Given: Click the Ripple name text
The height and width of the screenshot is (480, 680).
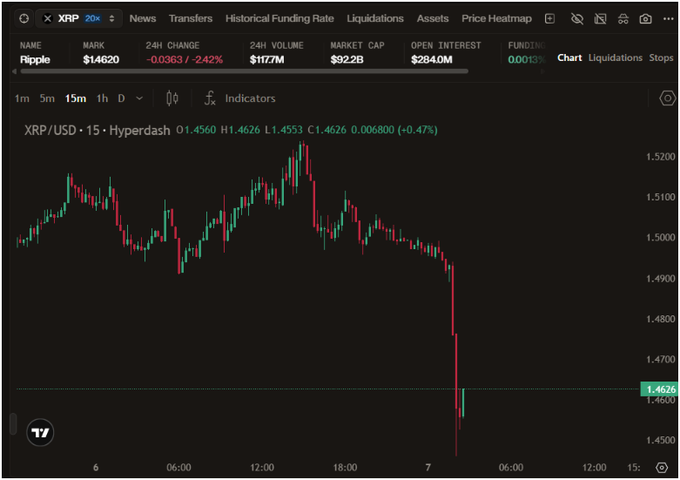Looking at the screenshot, I should click(35, 59).
